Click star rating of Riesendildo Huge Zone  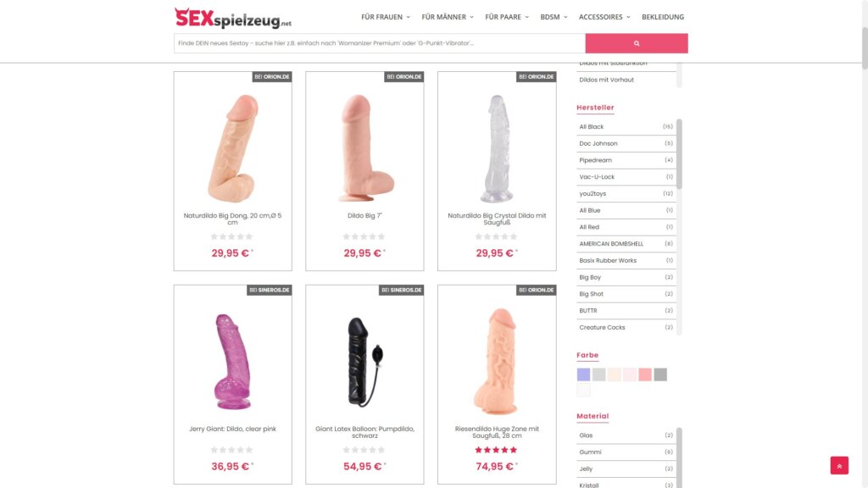pyautogui.click(x=496, y=450)
